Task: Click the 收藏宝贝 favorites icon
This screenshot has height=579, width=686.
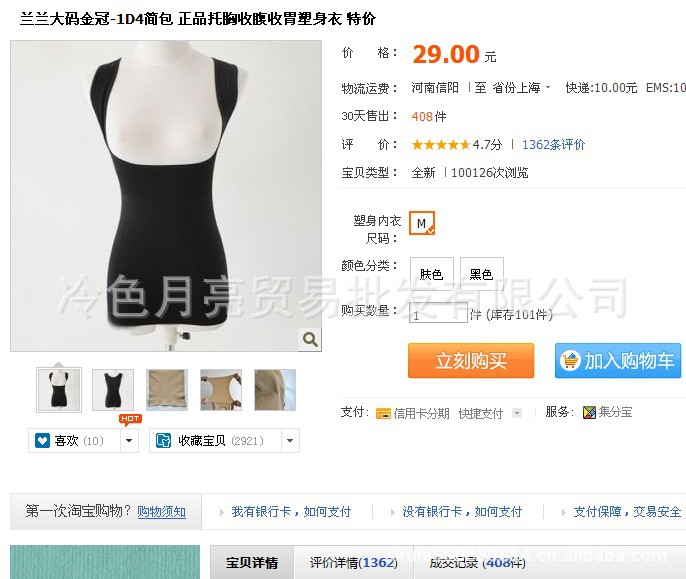Action: point(164,440)
